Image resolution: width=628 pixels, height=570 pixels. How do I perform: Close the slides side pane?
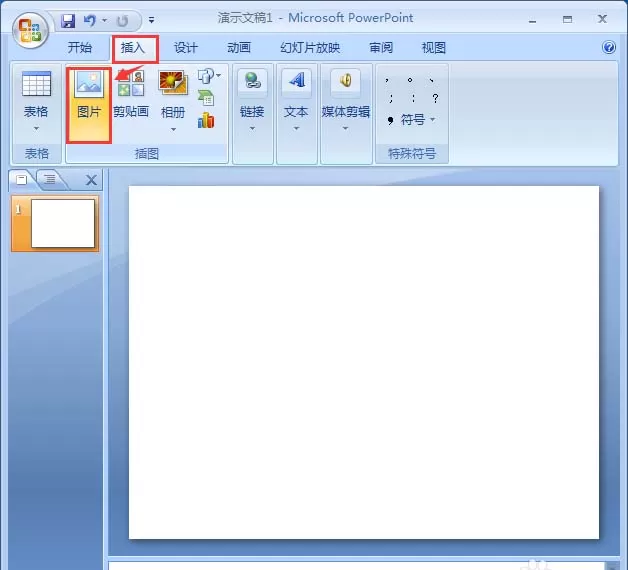(x=91, y=180)
